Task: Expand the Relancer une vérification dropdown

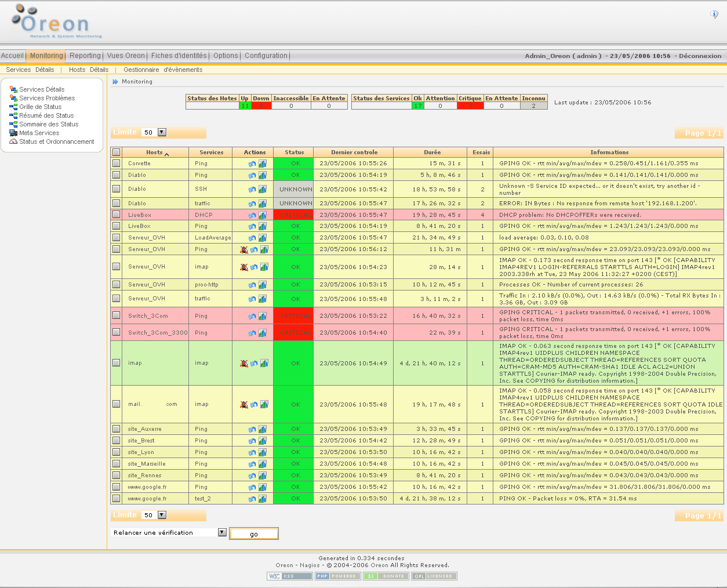Action: coord(221,532)
